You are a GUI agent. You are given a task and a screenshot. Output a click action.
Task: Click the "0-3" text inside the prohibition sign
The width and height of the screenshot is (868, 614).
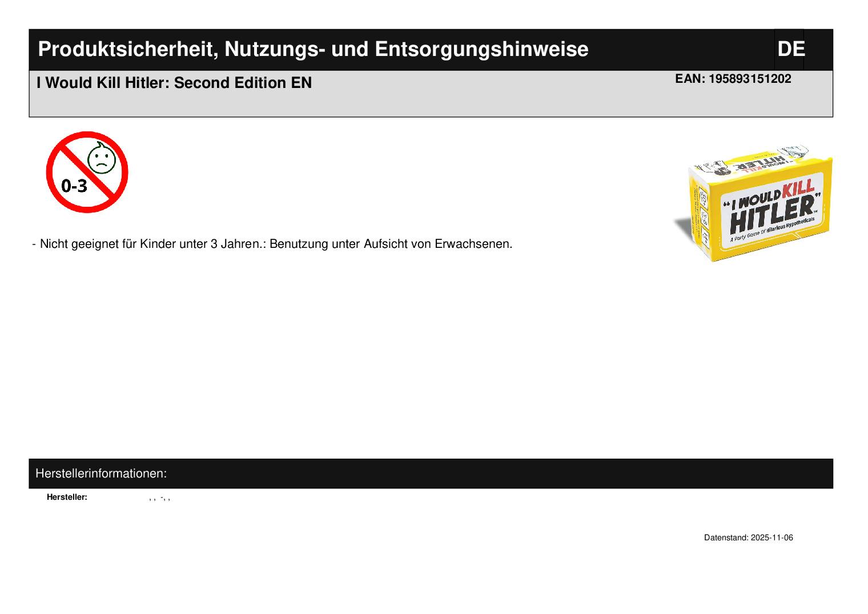[x=74, y=186]
